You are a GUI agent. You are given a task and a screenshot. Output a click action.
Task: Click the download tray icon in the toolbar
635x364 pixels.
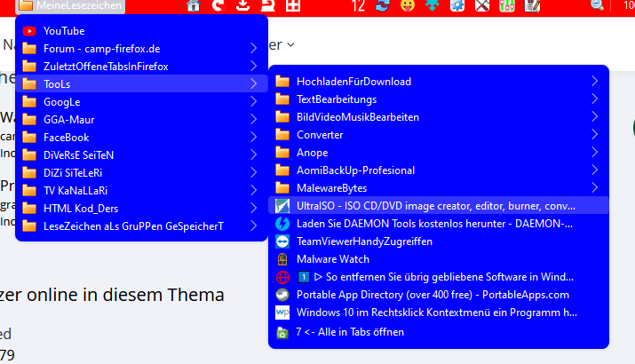point(242,5)
